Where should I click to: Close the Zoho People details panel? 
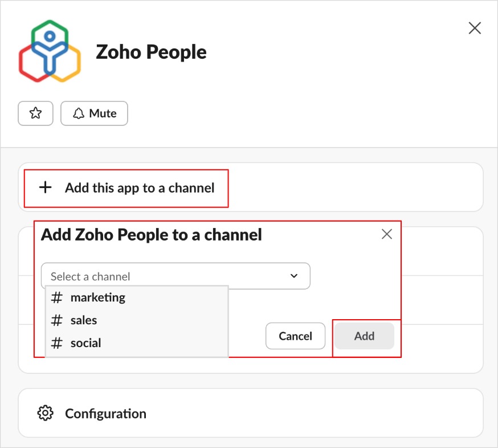coord(474,28)
